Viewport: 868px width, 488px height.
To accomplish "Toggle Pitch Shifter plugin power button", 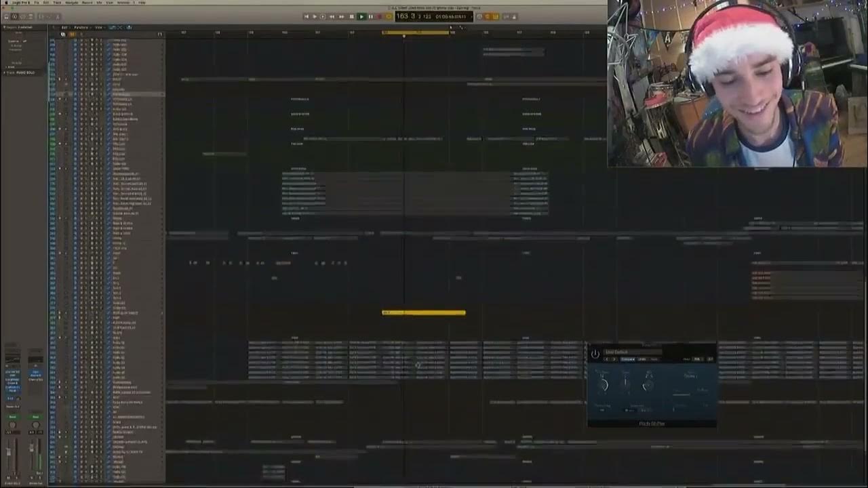I will coord(595,354).
